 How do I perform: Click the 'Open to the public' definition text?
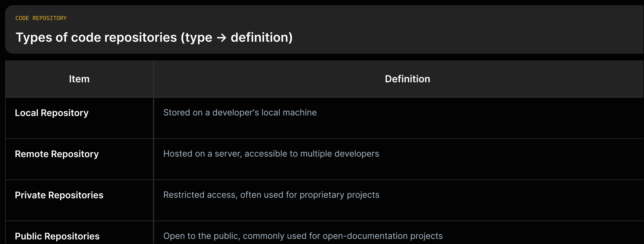[x=303, y=236]
